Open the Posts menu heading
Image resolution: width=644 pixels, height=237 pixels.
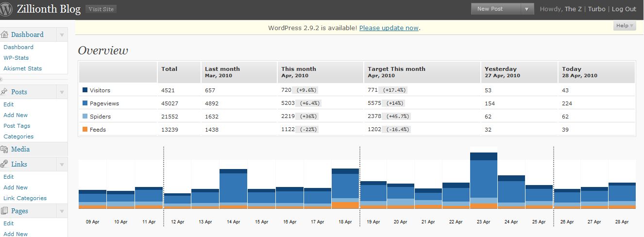coord(19,92)
